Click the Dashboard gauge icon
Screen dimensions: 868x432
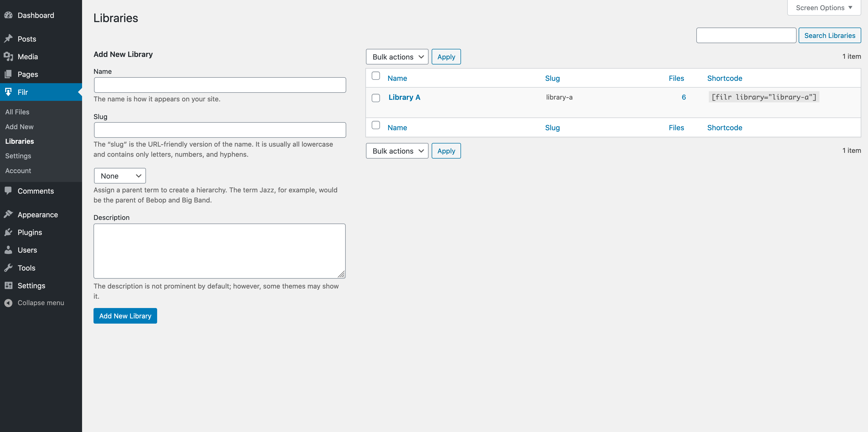pos(8,15)
